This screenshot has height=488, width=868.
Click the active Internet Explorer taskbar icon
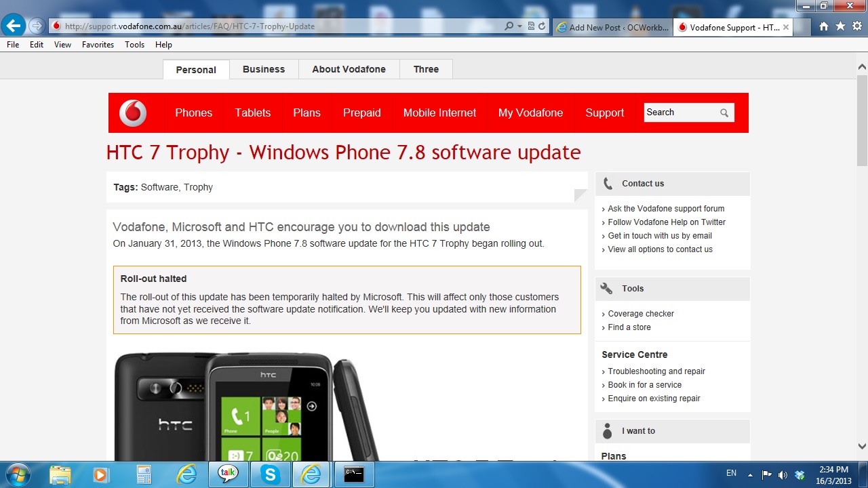(311, 474)
